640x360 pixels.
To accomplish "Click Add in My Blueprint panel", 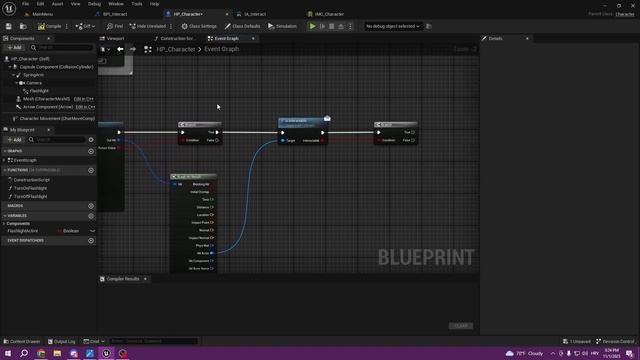I will [14, 140].
